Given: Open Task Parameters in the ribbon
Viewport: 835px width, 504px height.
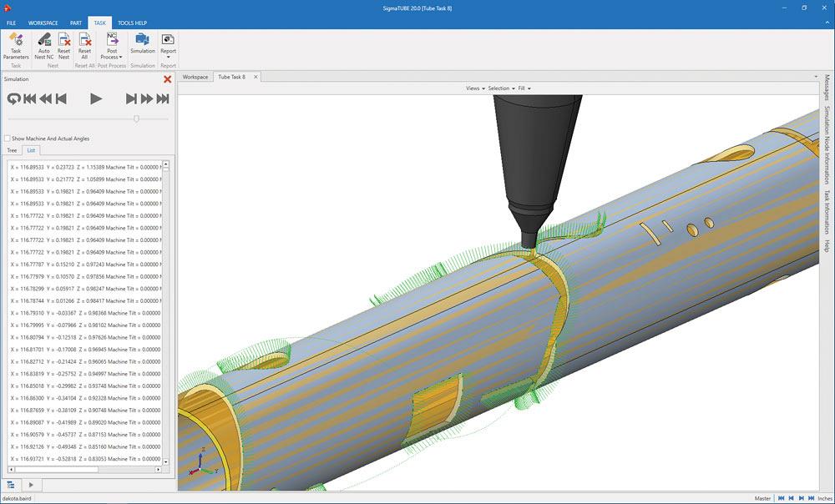Looking at the screenshot, I should 15,45.
